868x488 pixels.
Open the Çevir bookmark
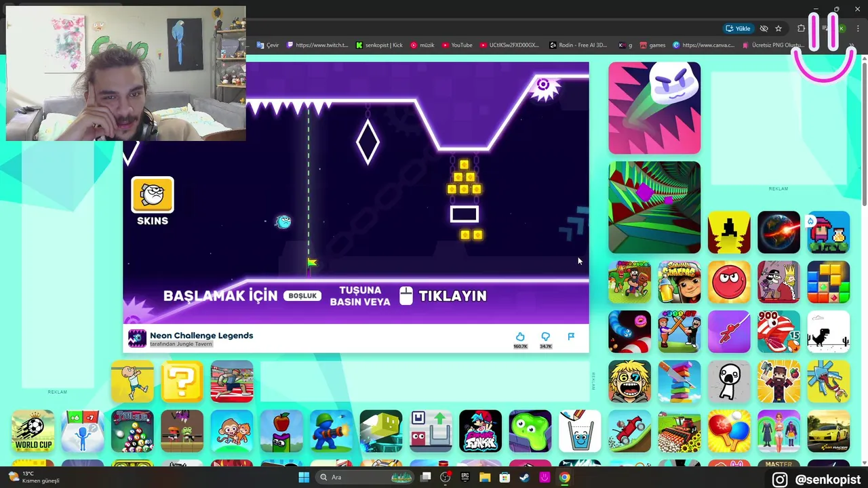(269, 45)
